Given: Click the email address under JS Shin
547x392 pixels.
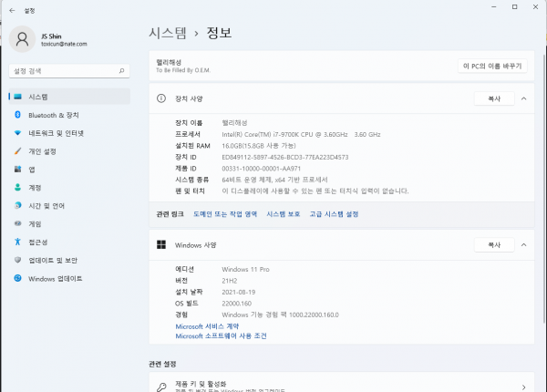Looking at the screenshot, I should coord(64,44).
